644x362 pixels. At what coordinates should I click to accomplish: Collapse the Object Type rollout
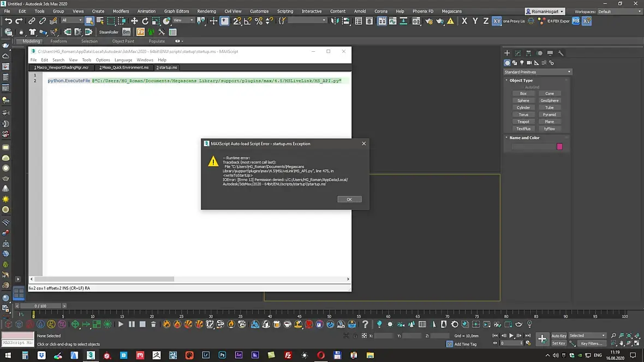tap(521, 80)
